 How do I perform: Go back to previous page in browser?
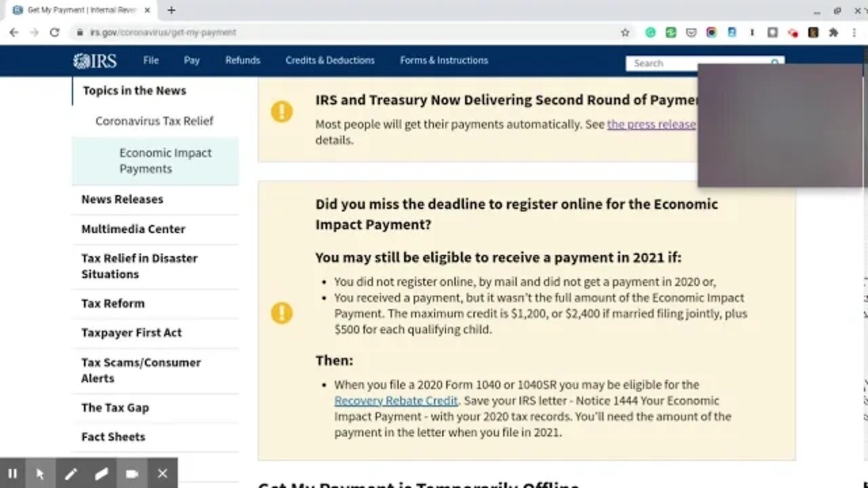coord(14,32)
